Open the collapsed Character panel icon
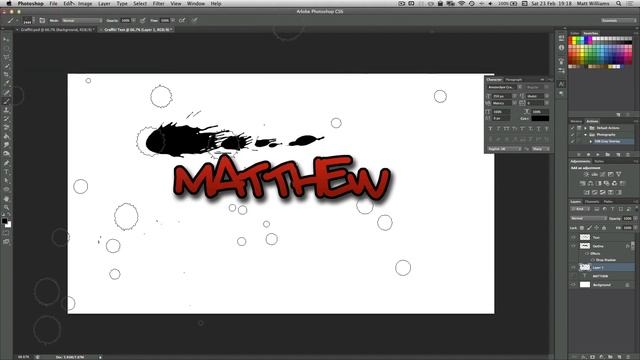Screen dimensions: 640x360 tap(562, 84)
